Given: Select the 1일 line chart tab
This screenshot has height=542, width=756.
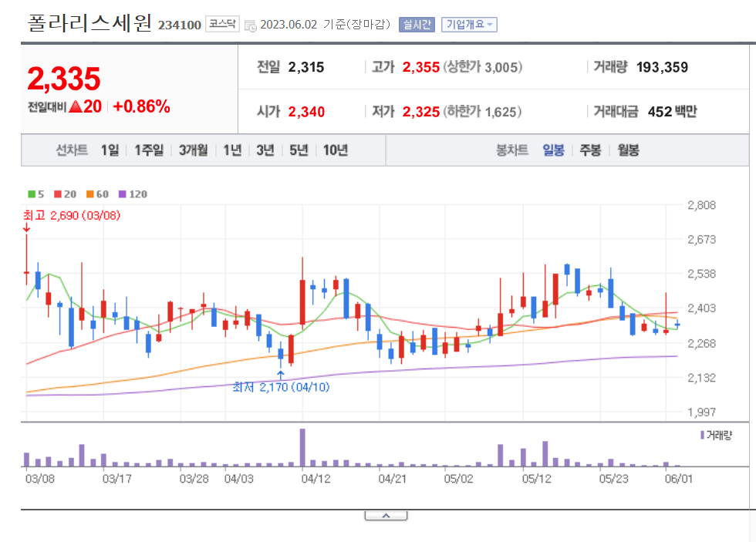Looking at the screenshot, I should pos(110,150).
